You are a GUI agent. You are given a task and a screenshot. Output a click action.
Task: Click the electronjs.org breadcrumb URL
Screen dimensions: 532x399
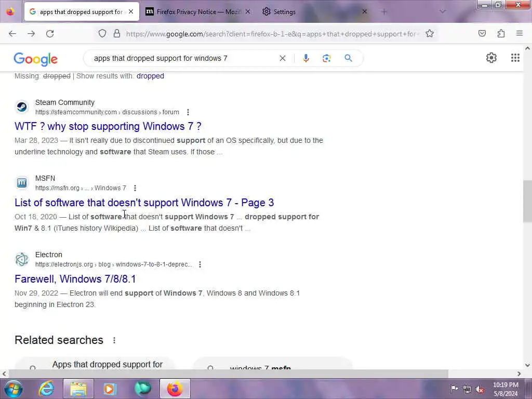[114, 264]
